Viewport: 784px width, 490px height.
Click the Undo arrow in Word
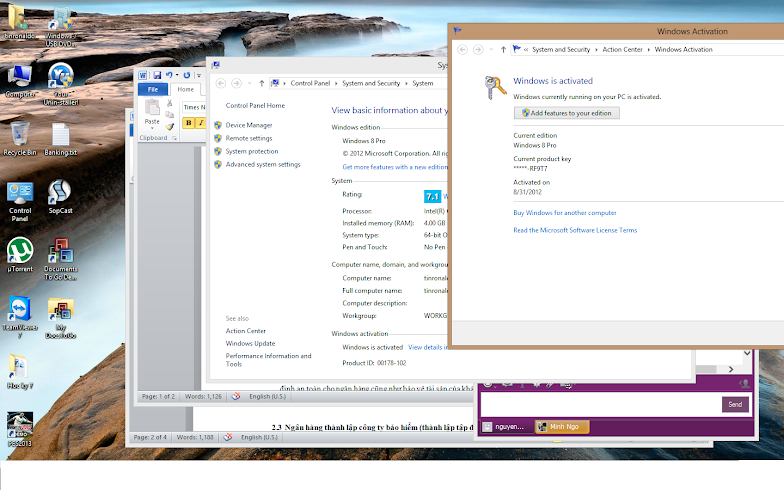coord(170,75)
